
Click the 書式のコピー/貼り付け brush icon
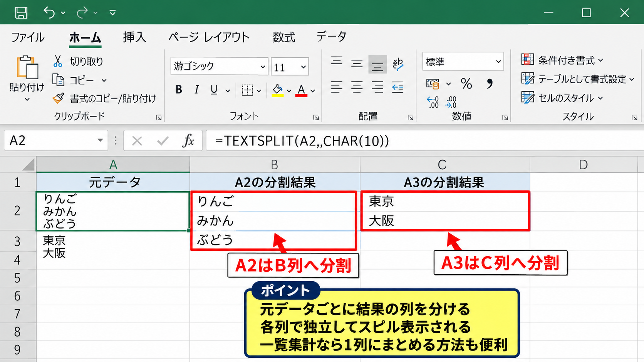58,98
